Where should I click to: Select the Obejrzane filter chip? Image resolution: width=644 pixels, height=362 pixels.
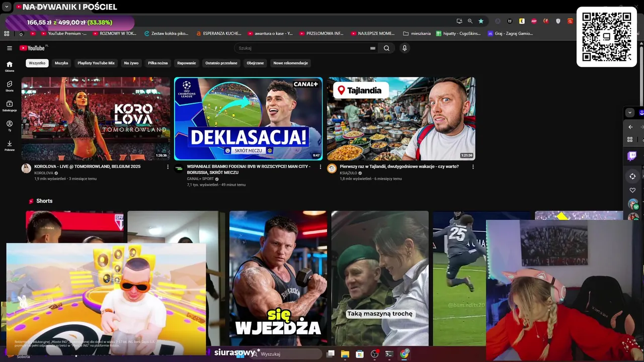[255, 63]
